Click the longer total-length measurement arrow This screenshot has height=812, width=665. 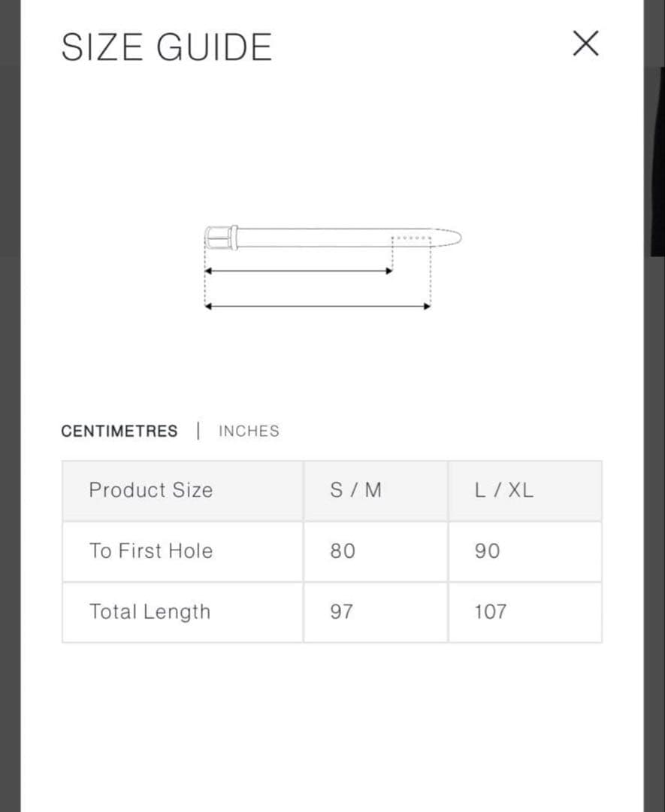click(x=317, y=306)
